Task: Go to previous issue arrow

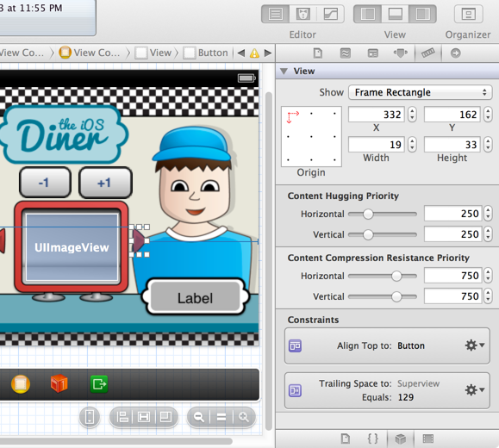Action: coord(241,53)
